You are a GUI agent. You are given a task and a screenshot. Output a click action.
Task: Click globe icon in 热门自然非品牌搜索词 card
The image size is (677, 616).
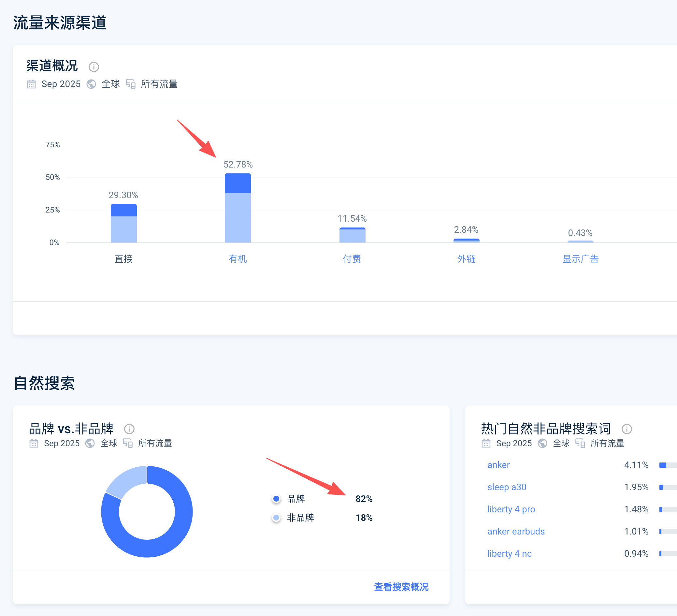pos(542,443)
